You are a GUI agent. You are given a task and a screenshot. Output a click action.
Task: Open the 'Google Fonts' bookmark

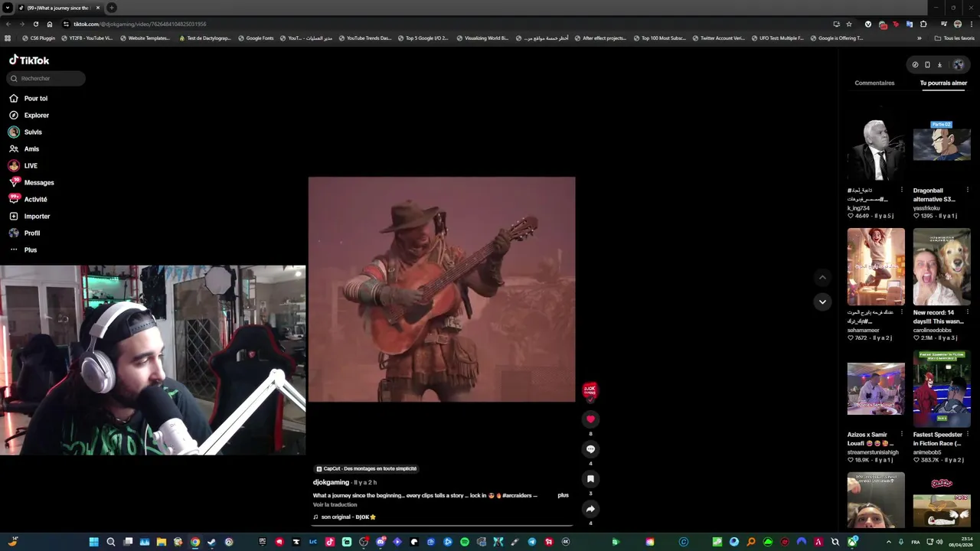(x=256, y=38)
